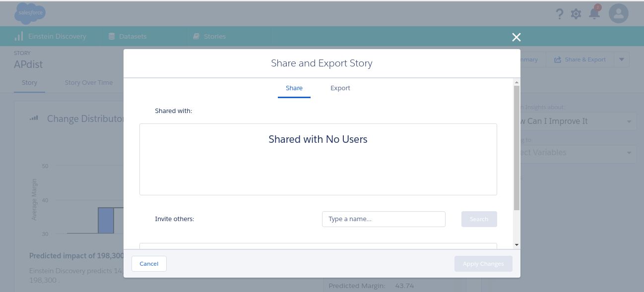The height and width of the screenshot is (292, 644).
Task: Select the Share tab in dialog
Action: 294,88
